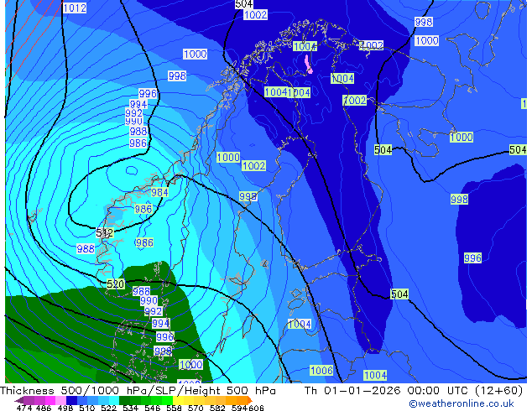Screen dimensions: 532x411
Task: Click the small closed isobar ring at low center
Action: pyautogui.click(x=132, y=170)
